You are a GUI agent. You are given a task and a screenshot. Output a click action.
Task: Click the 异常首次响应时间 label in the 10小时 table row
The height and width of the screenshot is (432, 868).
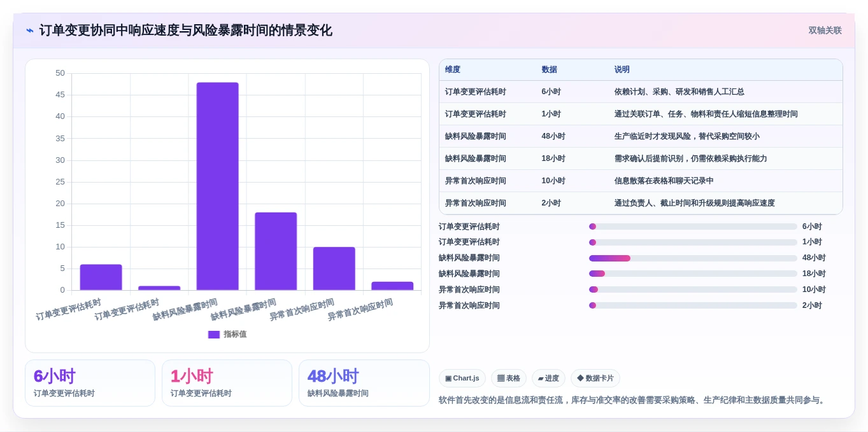click(x=476, y=181)
